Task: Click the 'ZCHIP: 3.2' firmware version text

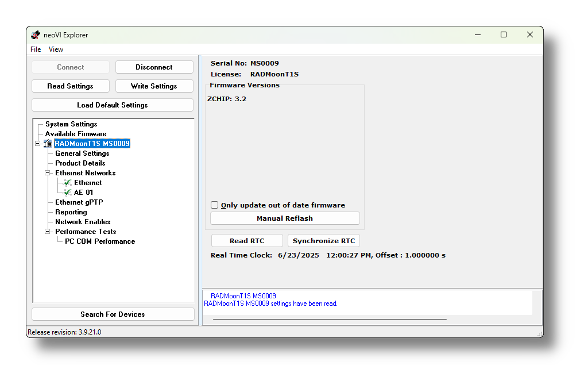Action: (227, 99)
